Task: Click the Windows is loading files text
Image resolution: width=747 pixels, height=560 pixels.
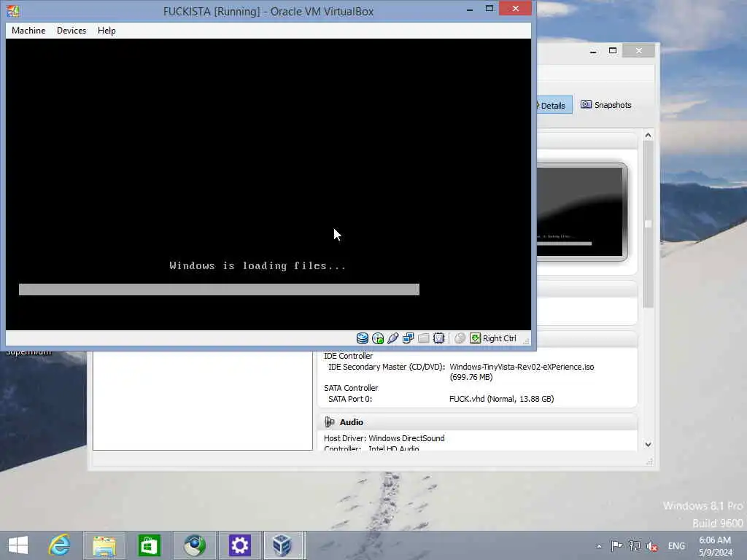Action: pos(258,265)
